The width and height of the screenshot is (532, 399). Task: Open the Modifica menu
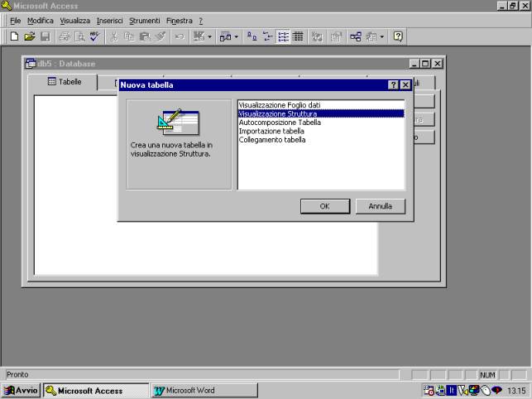(41, 21)
